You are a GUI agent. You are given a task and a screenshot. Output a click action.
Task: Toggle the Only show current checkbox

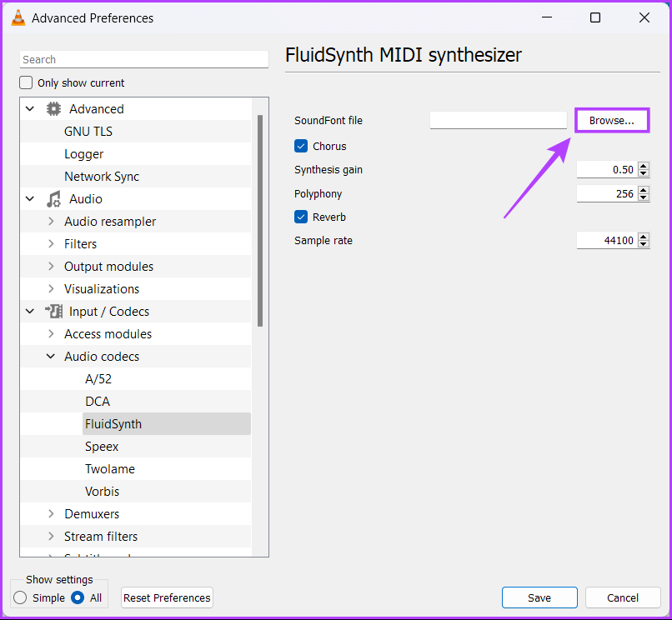pos(26,82)
